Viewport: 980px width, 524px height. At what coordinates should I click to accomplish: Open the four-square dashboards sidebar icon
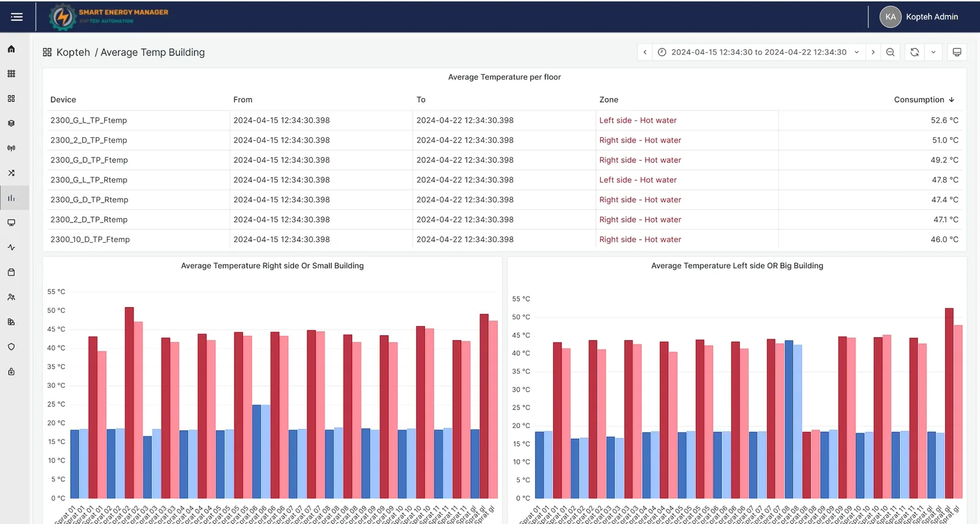point(11,98)
